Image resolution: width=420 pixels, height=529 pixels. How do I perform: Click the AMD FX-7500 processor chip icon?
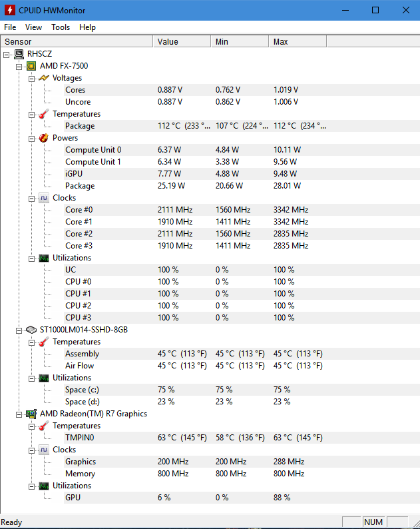(x=31, y=66)
